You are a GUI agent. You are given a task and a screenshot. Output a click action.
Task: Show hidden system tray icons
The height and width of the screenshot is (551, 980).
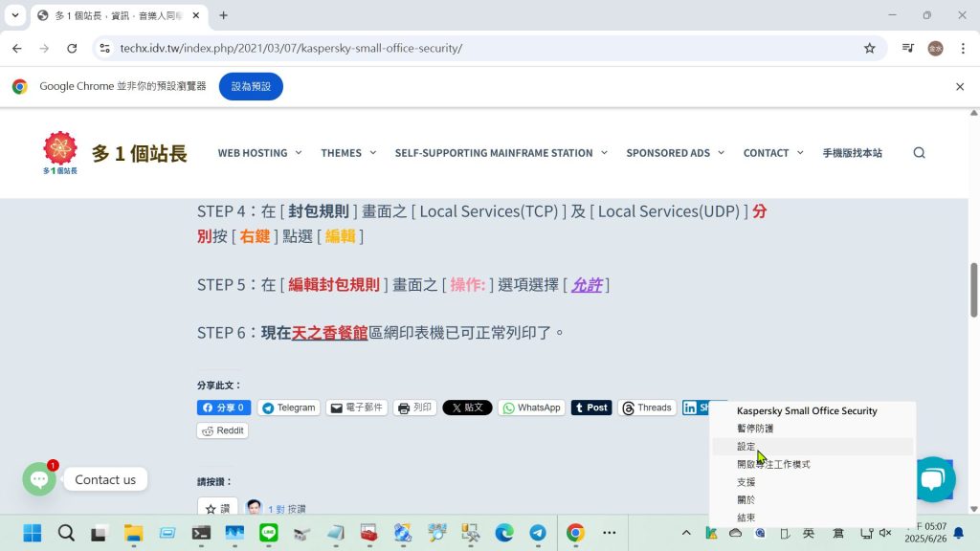(x=686, y=533)
